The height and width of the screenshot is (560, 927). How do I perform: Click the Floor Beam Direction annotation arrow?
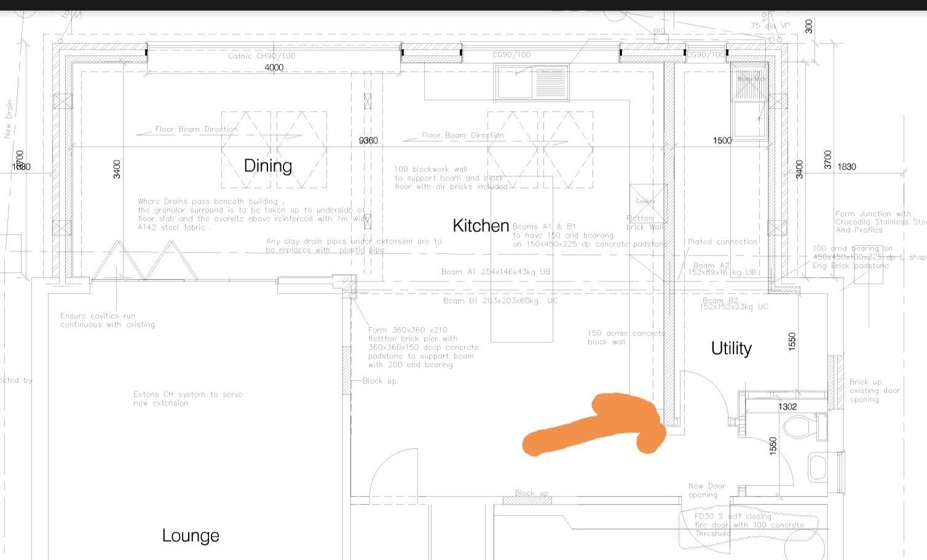point(197,129)
